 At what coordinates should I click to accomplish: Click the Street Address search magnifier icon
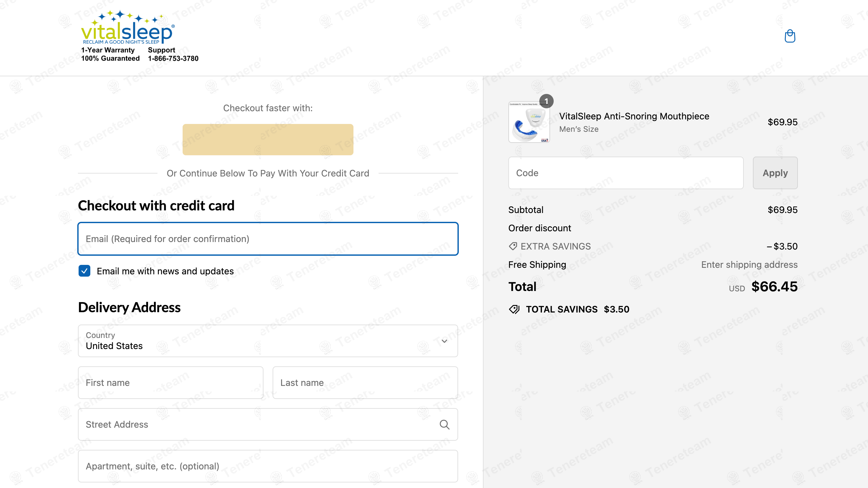[x=444, y=424]
